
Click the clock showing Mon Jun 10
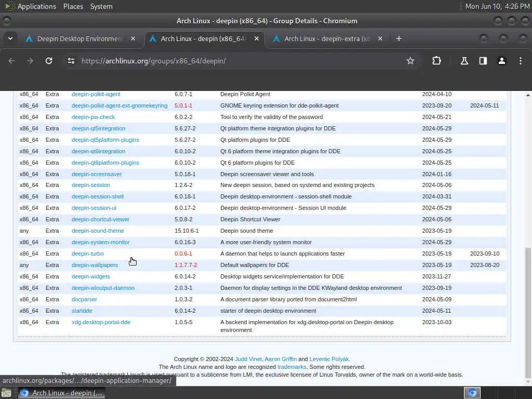click(497, 6)
